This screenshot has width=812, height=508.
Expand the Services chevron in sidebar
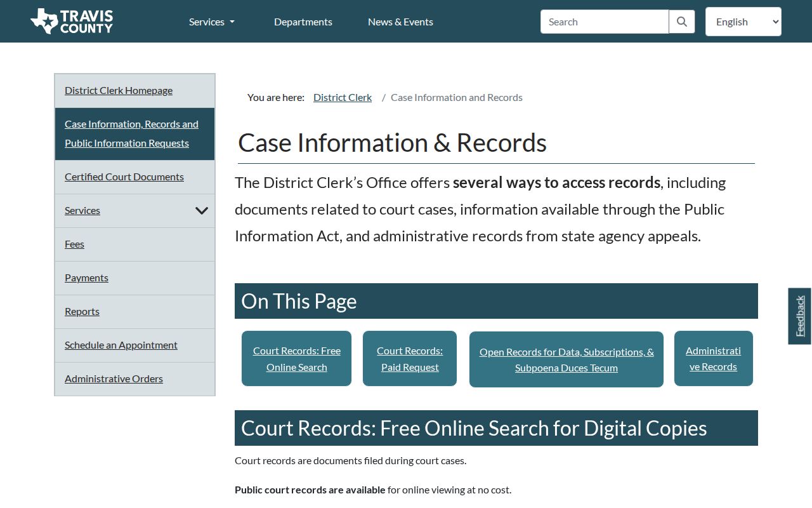(202, 211)
